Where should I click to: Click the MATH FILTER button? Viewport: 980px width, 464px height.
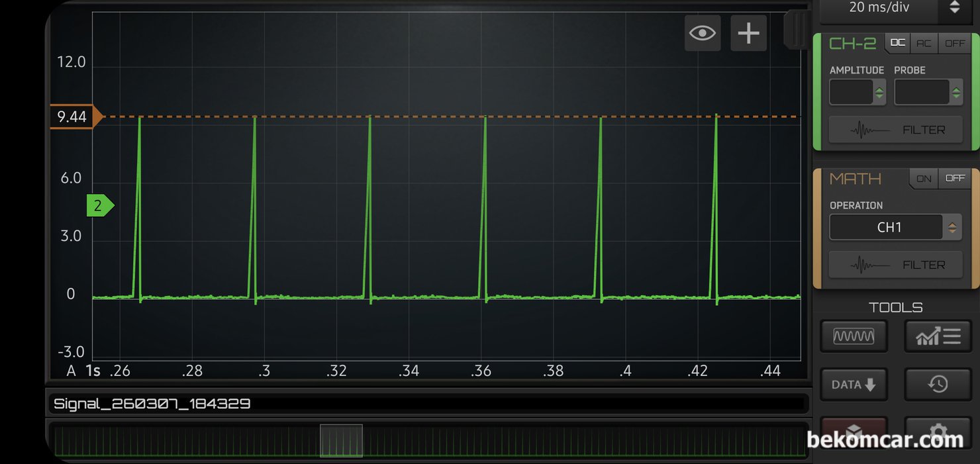tap(896, 265)
